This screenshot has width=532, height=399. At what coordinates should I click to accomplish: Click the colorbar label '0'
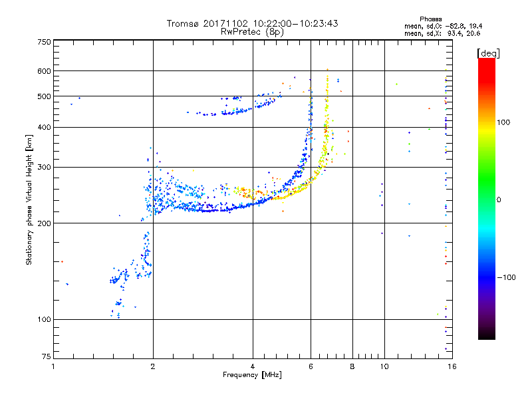coord(499,200)
